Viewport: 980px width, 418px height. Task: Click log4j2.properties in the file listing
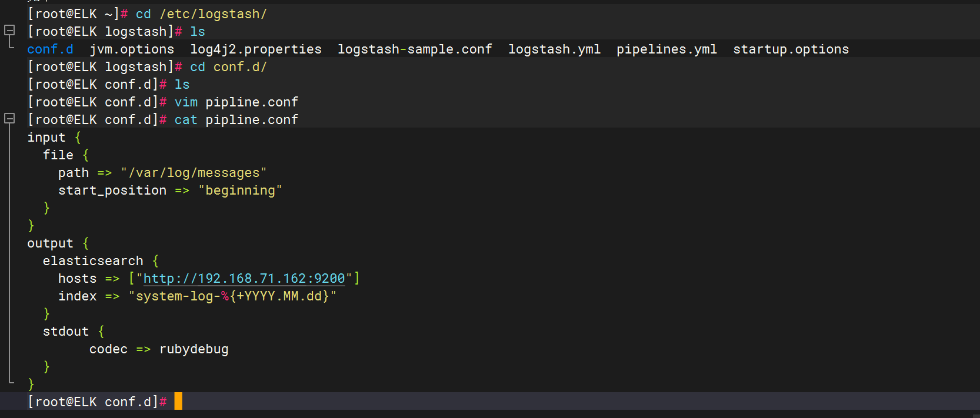click(x=256, y=49)
